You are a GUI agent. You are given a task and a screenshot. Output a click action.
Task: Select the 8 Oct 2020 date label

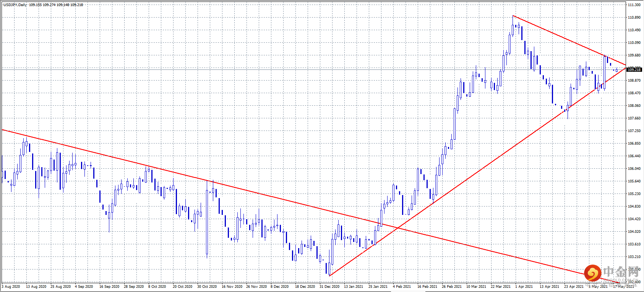(157, 287)
